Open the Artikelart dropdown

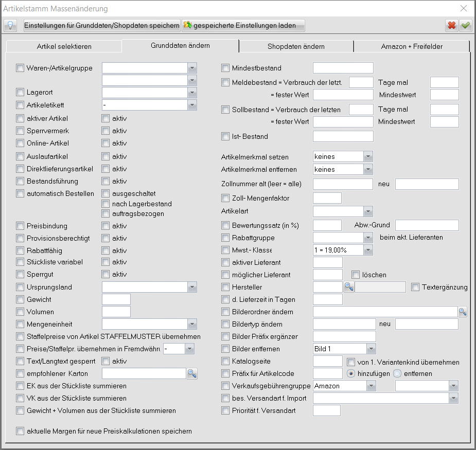[368, 211]
